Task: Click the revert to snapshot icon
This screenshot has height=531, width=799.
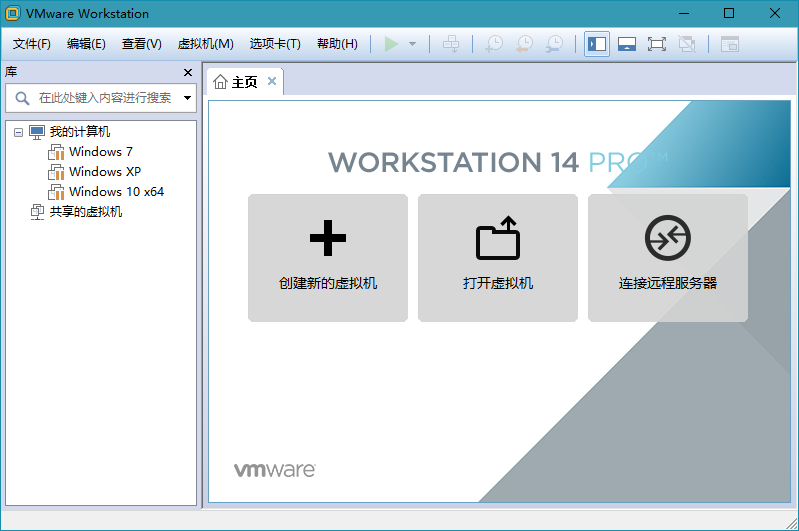Action: coord(524,44)
